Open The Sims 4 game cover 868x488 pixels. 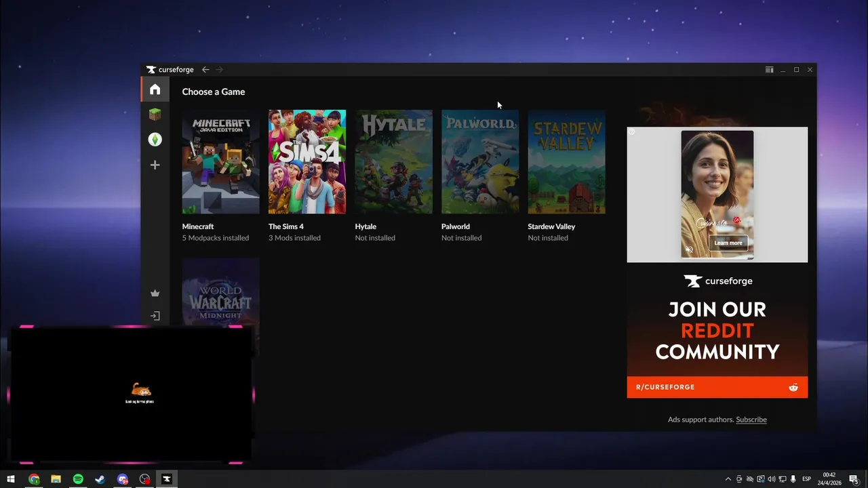(x=307, y=162)
